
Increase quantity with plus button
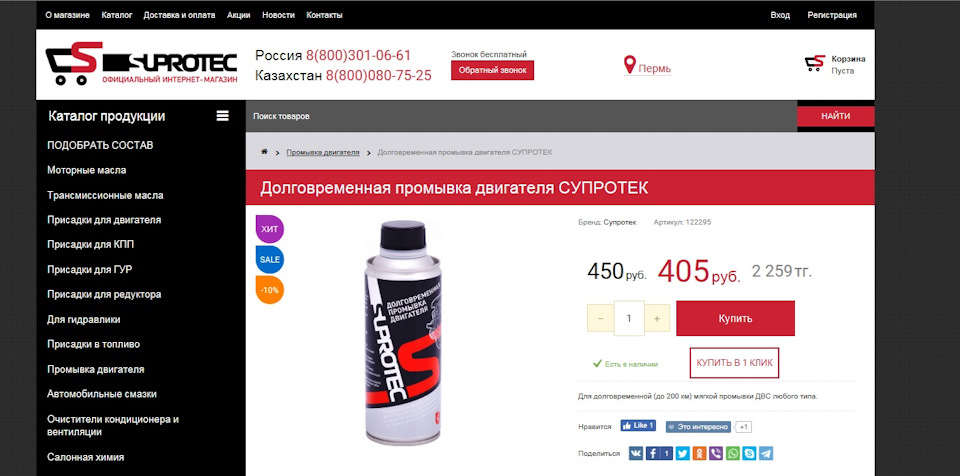[657, 319]
